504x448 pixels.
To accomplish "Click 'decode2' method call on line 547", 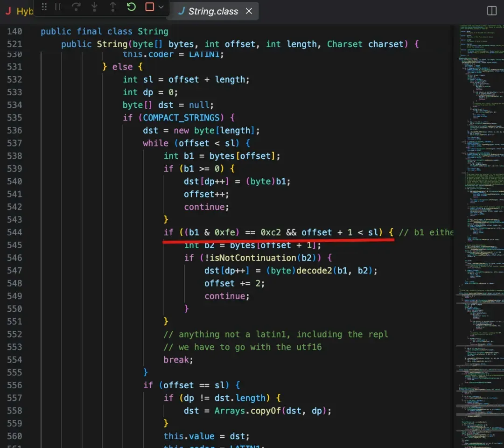I will point(314,271).
